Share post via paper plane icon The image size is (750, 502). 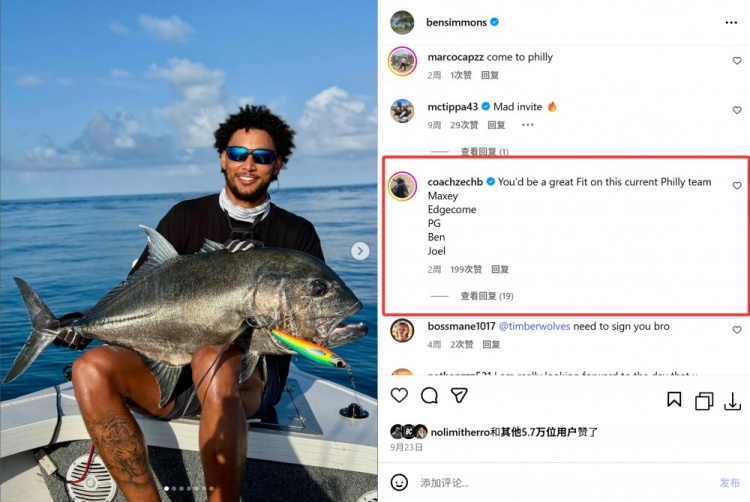(459, 395)
